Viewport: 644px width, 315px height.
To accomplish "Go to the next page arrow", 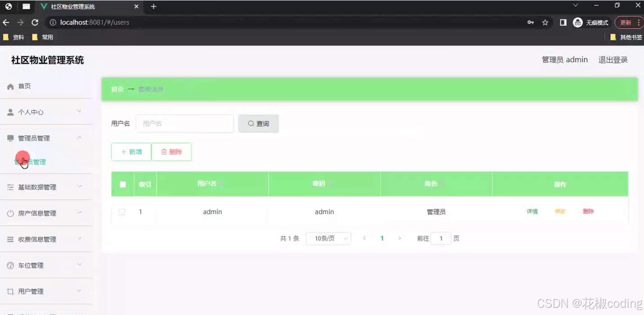I will (x=400, y=238).
